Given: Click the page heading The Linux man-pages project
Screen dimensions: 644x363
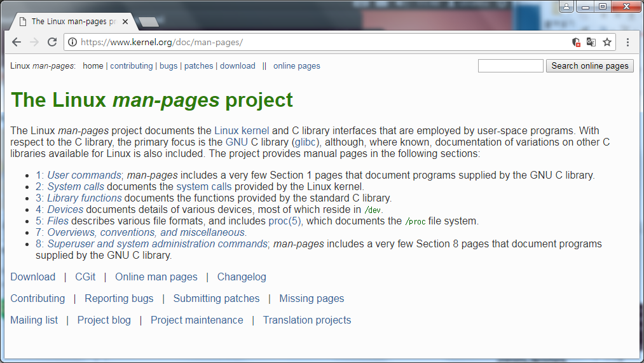Looking at the screenshot, I should coord(151,100).
